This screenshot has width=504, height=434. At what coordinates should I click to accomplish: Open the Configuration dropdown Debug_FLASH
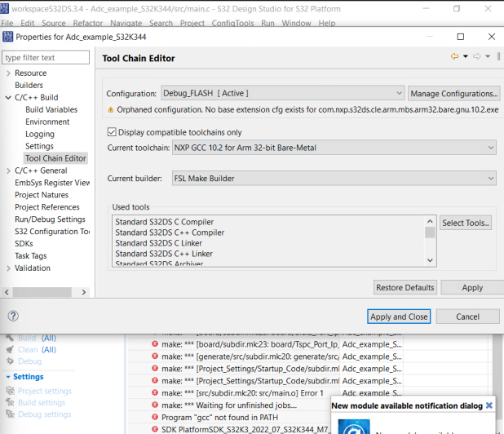(x=282, y=93)
